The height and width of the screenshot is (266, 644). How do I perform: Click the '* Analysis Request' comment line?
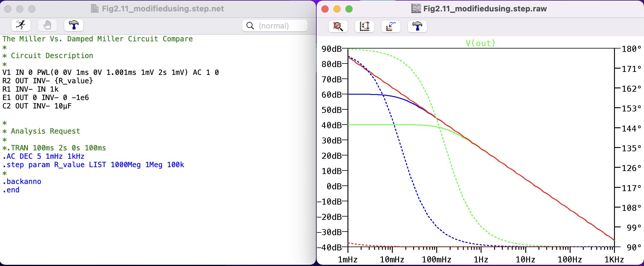tap(41, 131)
